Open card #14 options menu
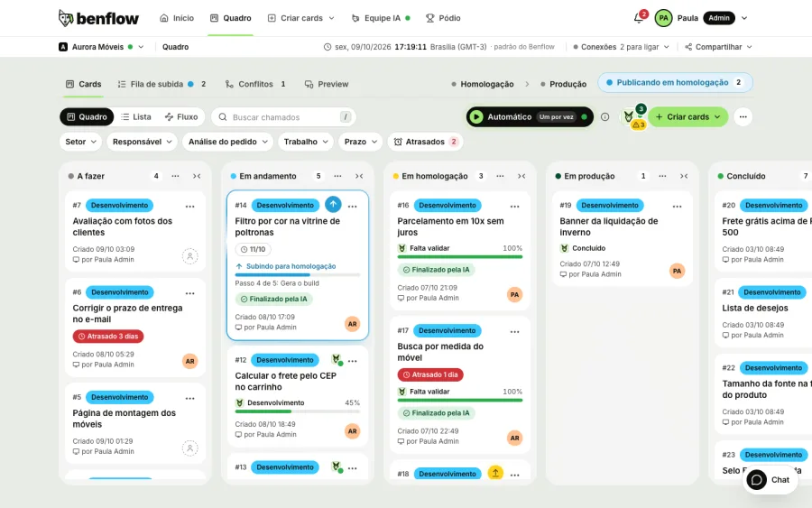Screen dimensions: 812x508 353,206
